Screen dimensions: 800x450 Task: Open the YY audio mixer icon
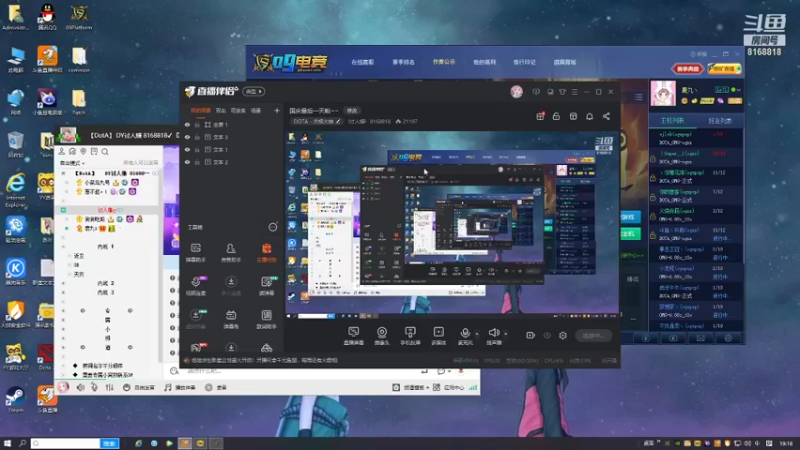110,387
